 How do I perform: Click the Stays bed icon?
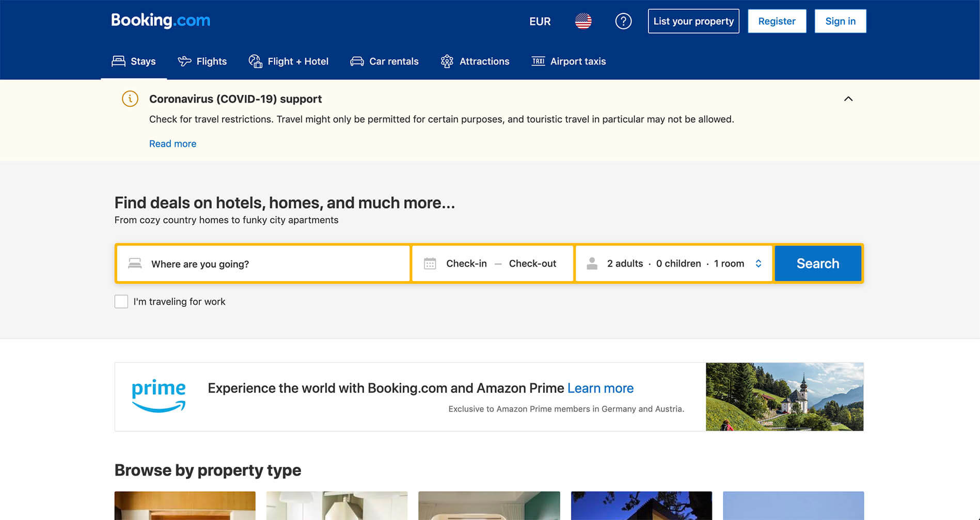[x=118, y=61]
